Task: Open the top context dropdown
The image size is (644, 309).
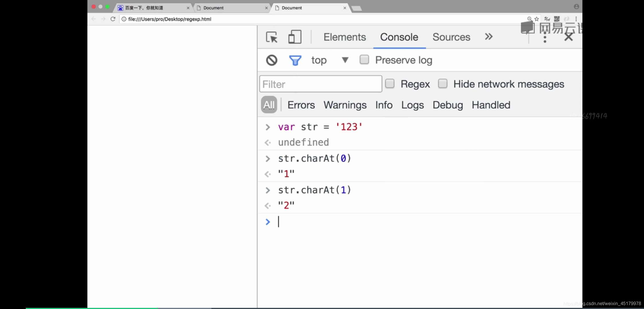Action: [x=330, y=60]
